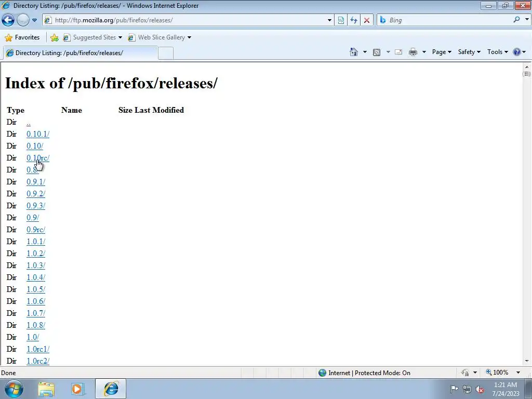Expand the address bar autocomplete dropdown
Image resolution: width=532 pixels, height=399 pixels.
(329, 20)
